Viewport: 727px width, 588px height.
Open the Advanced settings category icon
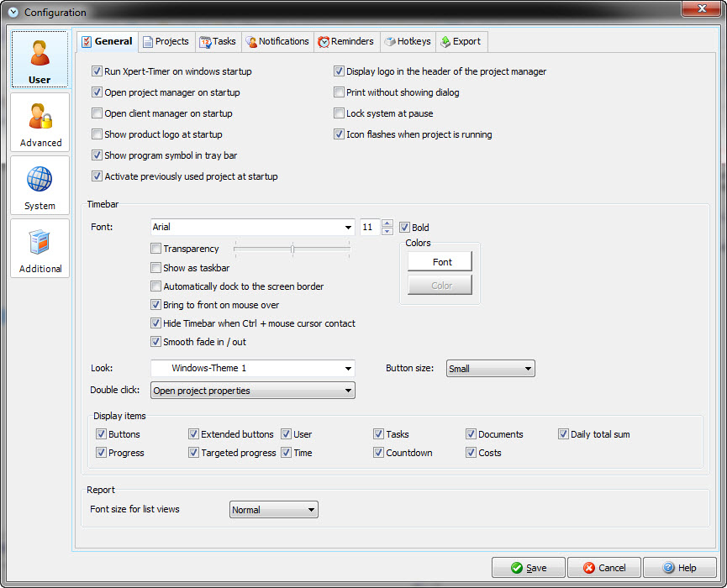40,116
